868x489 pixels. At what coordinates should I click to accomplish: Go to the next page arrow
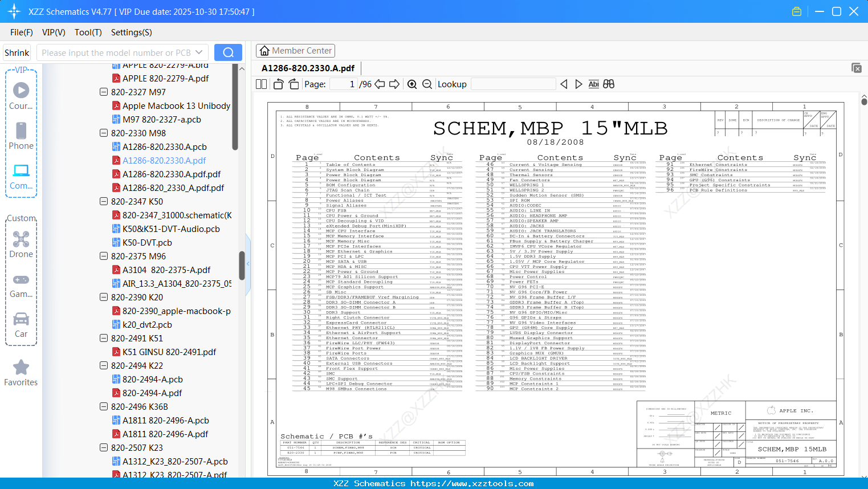[394, 84]
